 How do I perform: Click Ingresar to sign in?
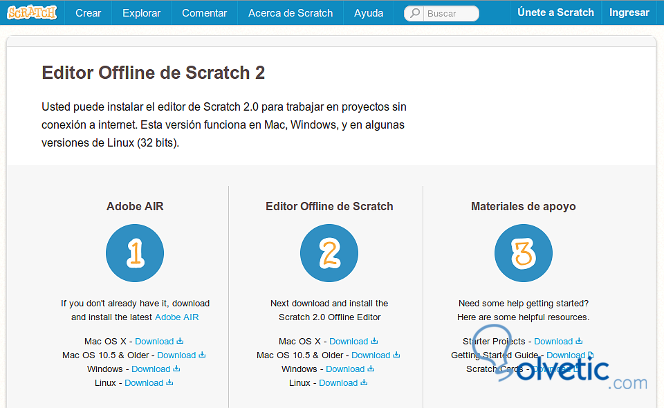point(629,12)
